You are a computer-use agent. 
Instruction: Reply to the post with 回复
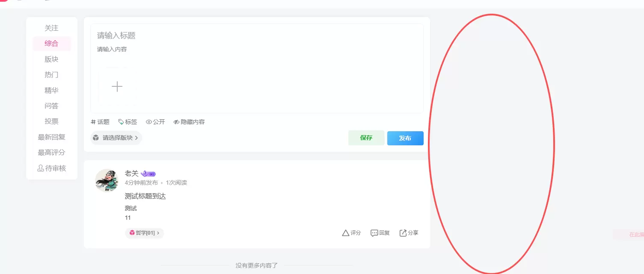pyautogui.click(x=380, y=233)
